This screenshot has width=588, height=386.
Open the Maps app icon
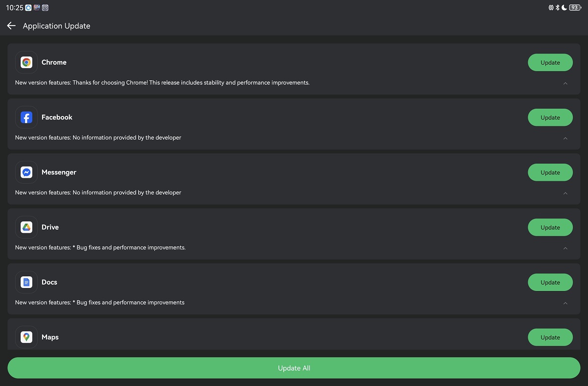[x=26, y=337]
